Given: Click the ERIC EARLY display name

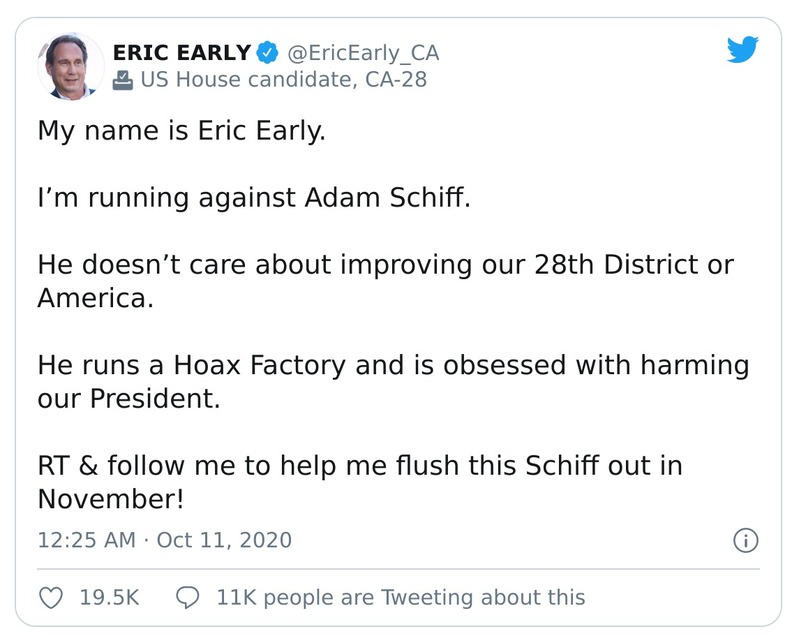Looking at the screenshot, I should pyautogui.click(x=181, y=53).
